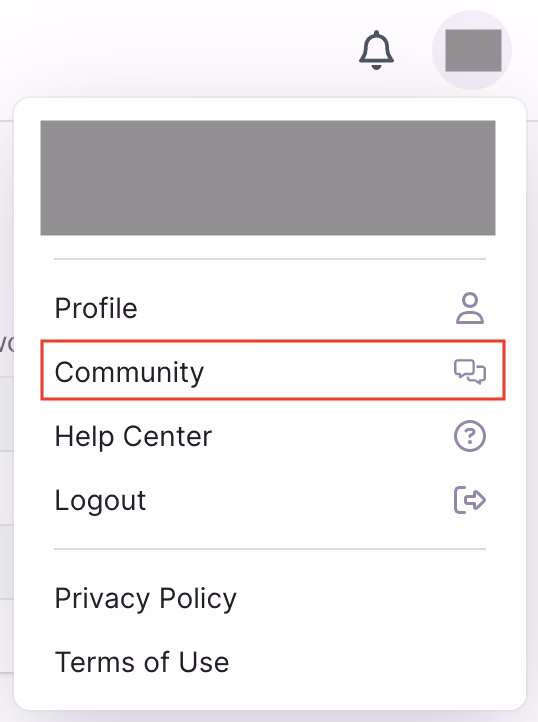Click the person icon beside Profile
Screen dimensions: 538x722
tap(470, 308)
